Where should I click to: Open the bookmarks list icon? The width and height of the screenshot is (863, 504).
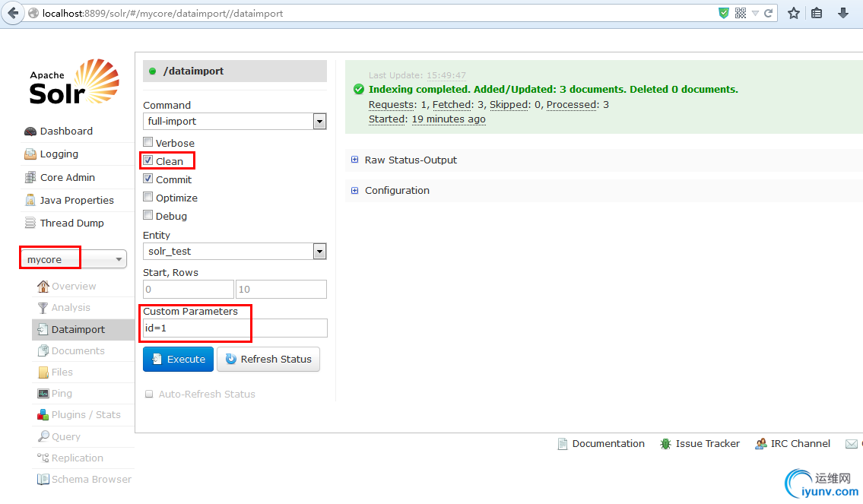point(817,13)
